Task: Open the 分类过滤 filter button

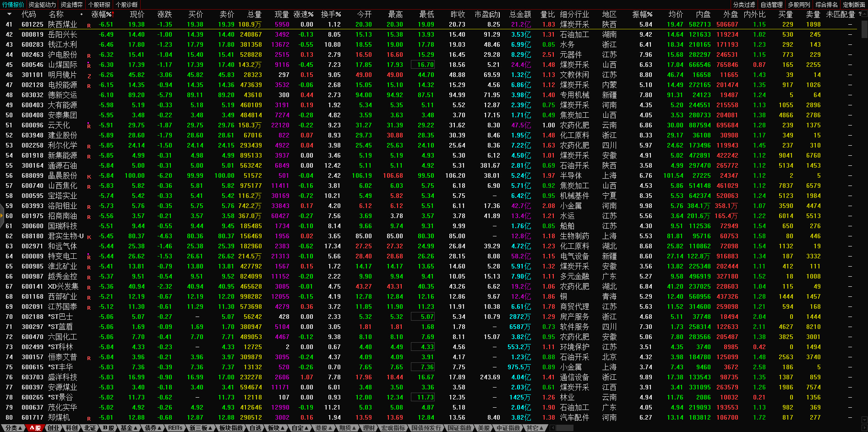Action: coord(744,5)
